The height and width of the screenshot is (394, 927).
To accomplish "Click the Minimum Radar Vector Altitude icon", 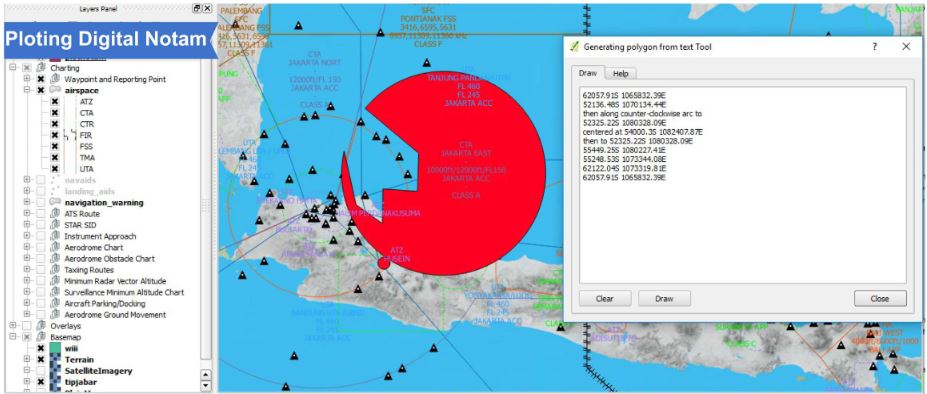I will 55,281.
